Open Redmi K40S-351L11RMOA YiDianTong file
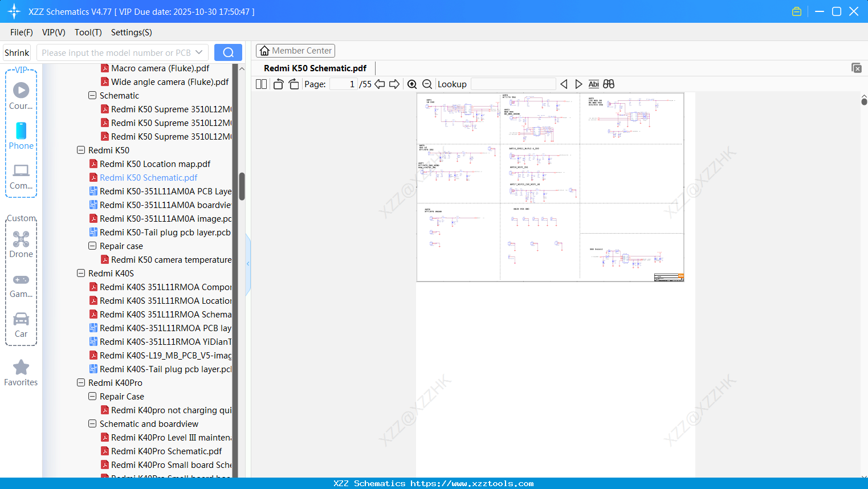The image size is (868, 489). 160,342
